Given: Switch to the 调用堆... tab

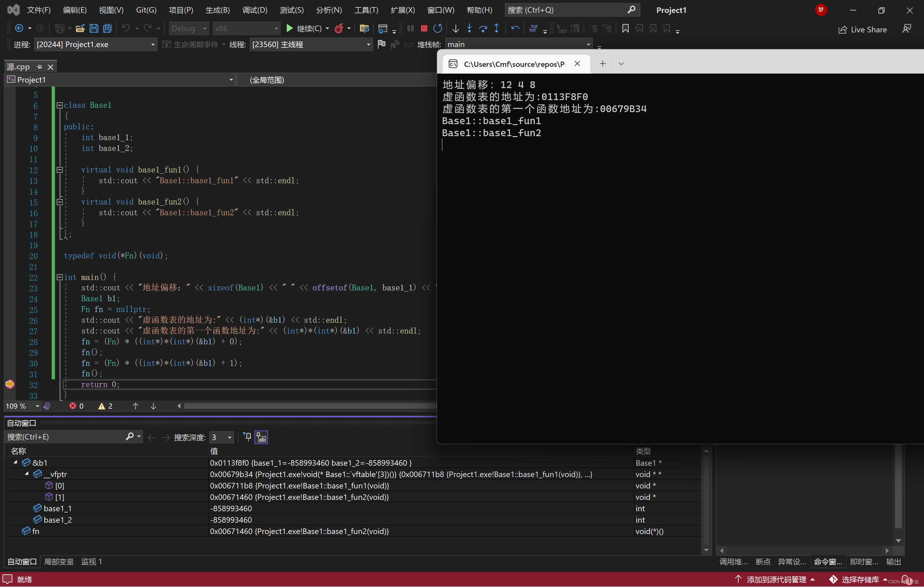Looking at the screenshot, I should pos(733,562).
